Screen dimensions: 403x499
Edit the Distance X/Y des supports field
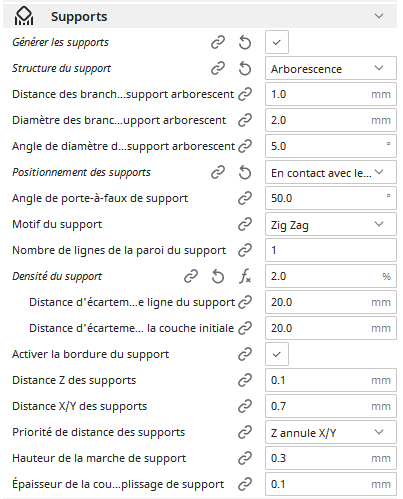click(x=331, y=406)
